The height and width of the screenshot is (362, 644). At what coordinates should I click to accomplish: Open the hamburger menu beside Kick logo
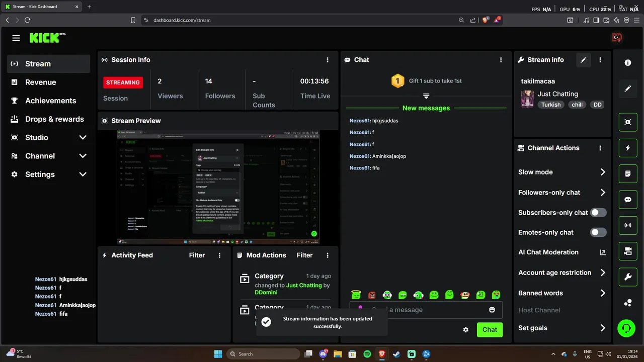click(x=16, y=38)
